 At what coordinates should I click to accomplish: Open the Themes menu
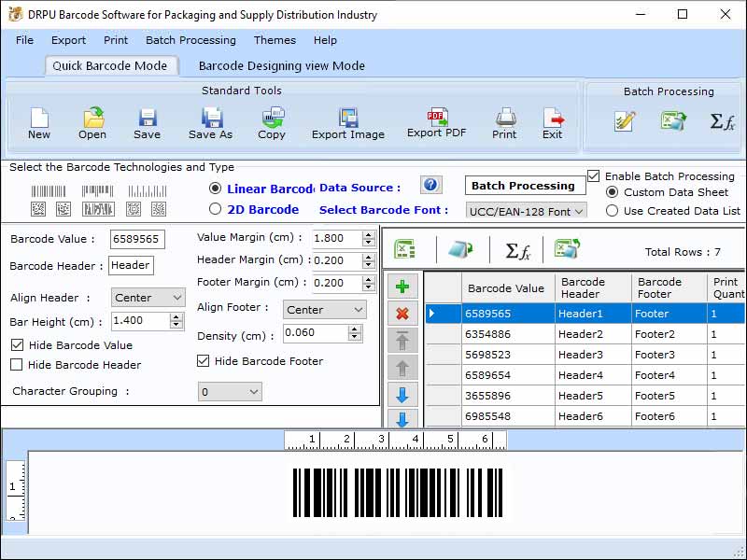[274, 40]
